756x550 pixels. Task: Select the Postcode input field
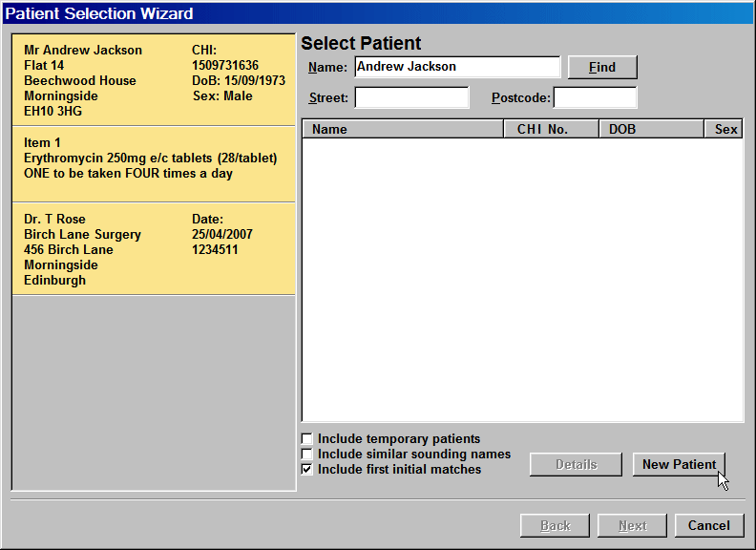[595, 98]
